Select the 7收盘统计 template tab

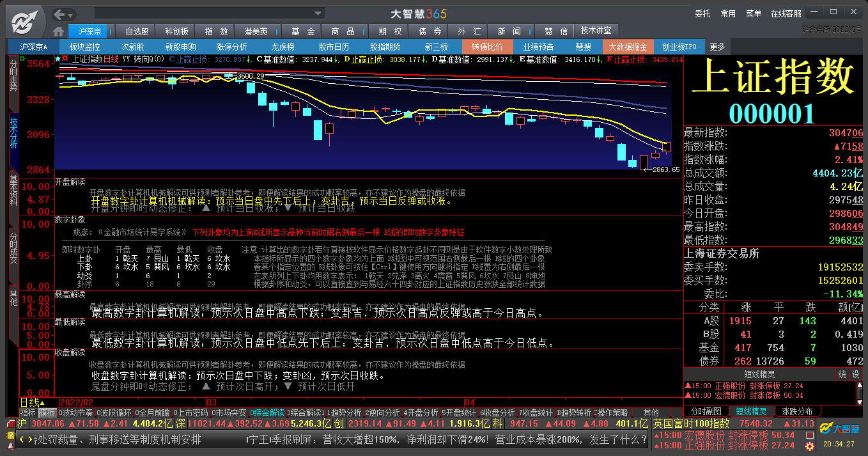pos(536,413)
